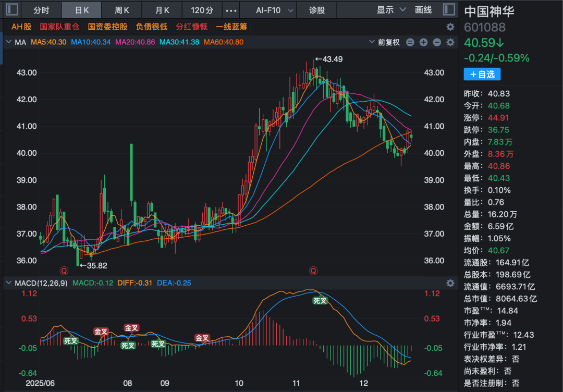Screen dimensions: 563x392
Task: Add stock with the +自选 button
Action: pyautogui.click(x=482, y=75)
